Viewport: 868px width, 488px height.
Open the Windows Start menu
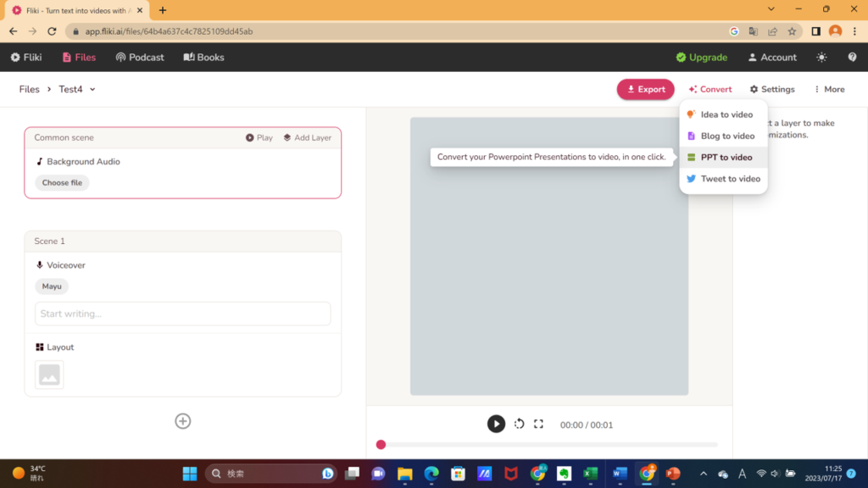[190, 474]
